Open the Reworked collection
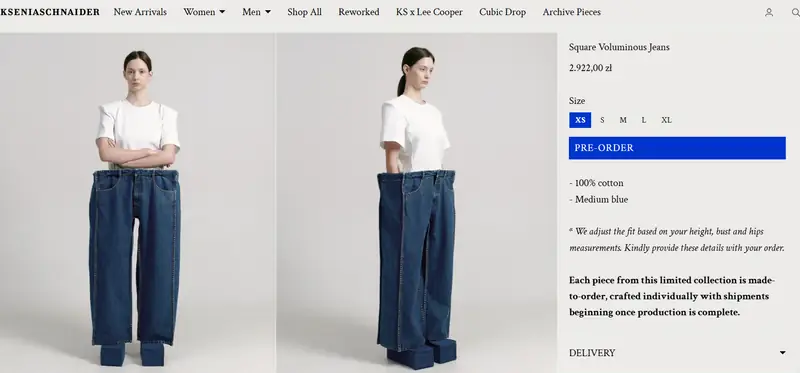Image resolution: width=800 pixels, height=373 pixels. tap(359, 12)
